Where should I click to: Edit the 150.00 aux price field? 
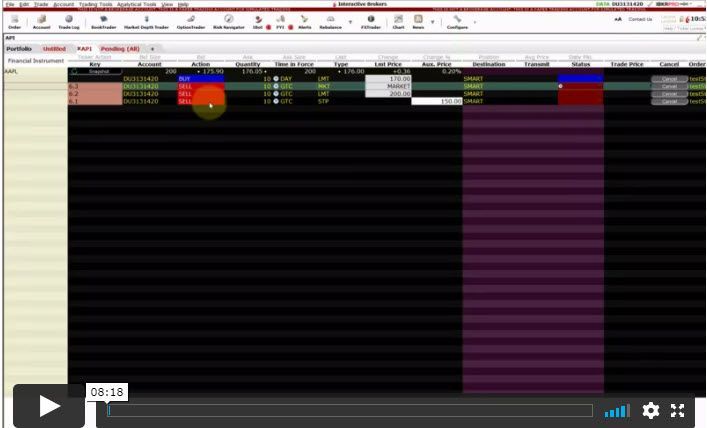point(436,101)
